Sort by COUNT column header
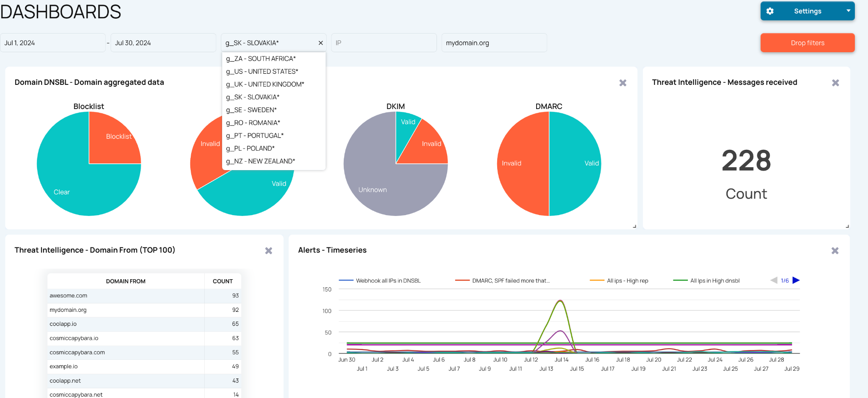 pyautogui.click(x=223, y=281)
